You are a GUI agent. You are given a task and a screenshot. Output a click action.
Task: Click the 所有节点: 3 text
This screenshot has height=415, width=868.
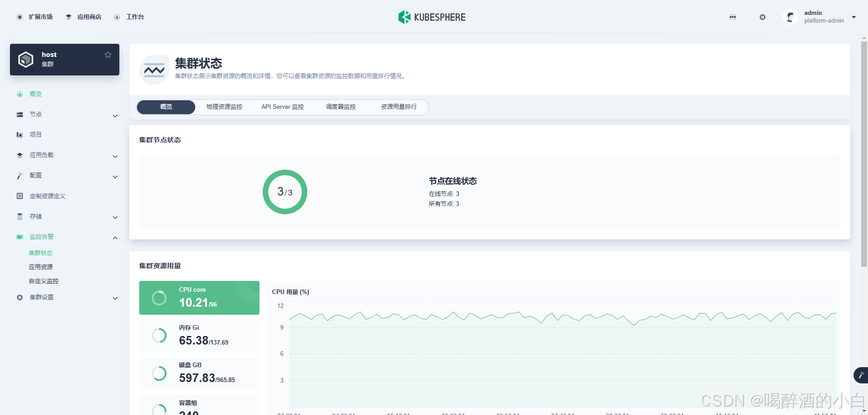pos(444,204)
